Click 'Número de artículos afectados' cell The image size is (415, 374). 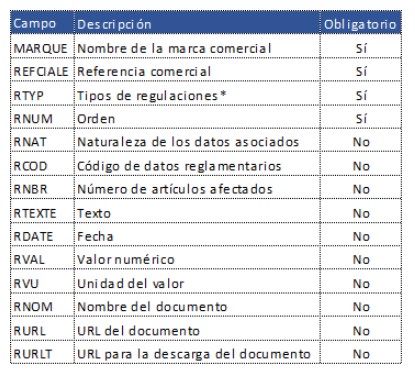coord(197,188)
